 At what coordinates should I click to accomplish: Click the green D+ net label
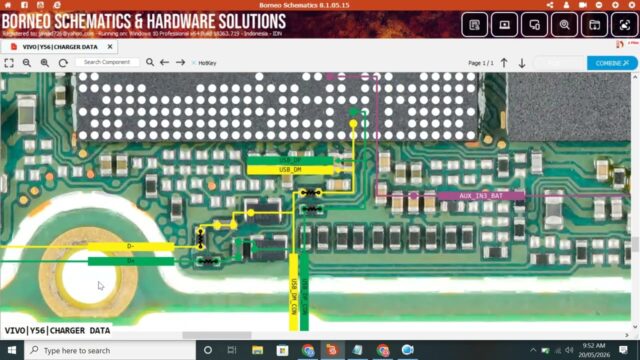(x=131, y=260)
